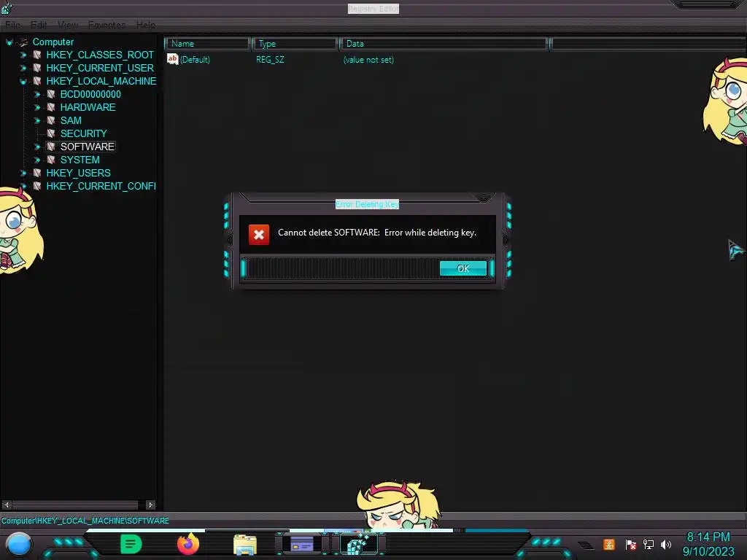Viewport: 747px width, 560px height.
Task: Open the Favorites menu
Action: (x=107, y=25)
